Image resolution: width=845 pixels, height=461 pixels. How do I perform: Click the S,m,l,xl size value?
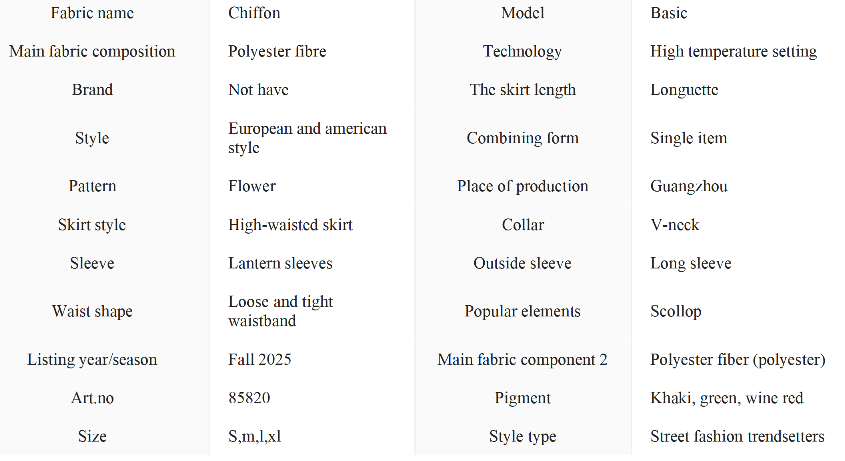click(254, 436)
